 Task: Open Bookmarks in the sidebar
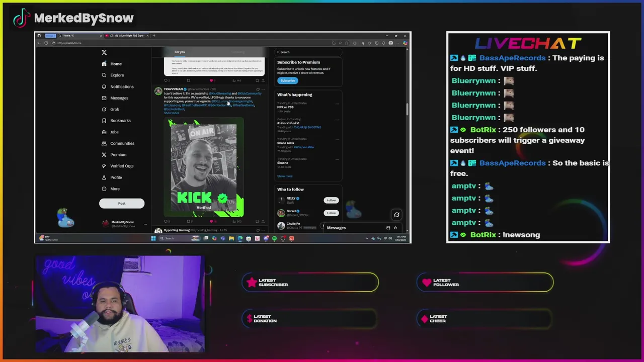pos(116,121)
